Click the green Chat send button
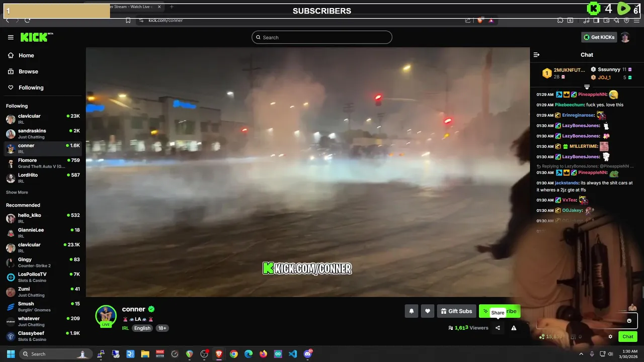 point(628,337)
